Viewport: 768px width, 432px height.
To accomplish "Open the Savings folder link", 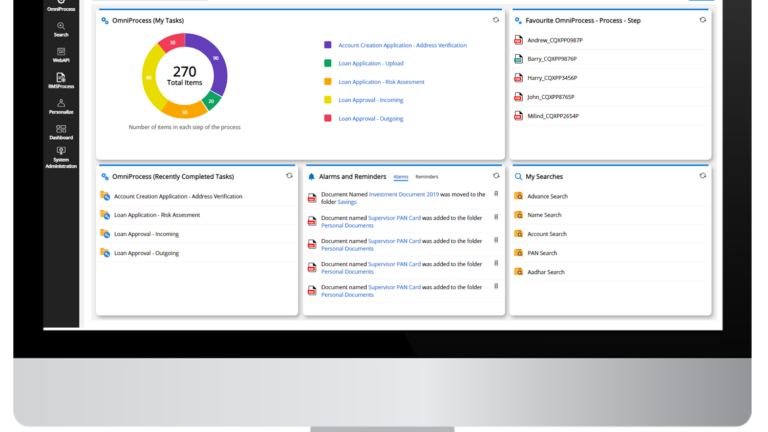I will 346,202.
